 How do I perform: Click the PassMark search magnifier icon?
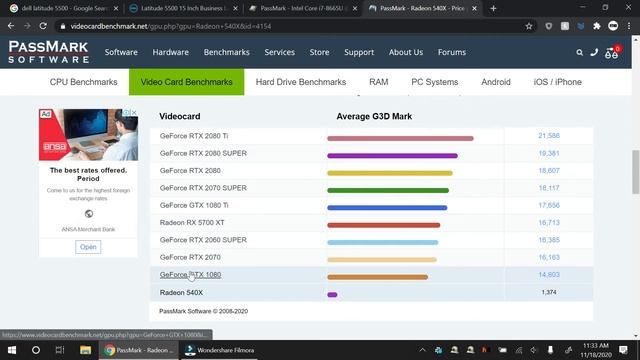click(579, 52)
